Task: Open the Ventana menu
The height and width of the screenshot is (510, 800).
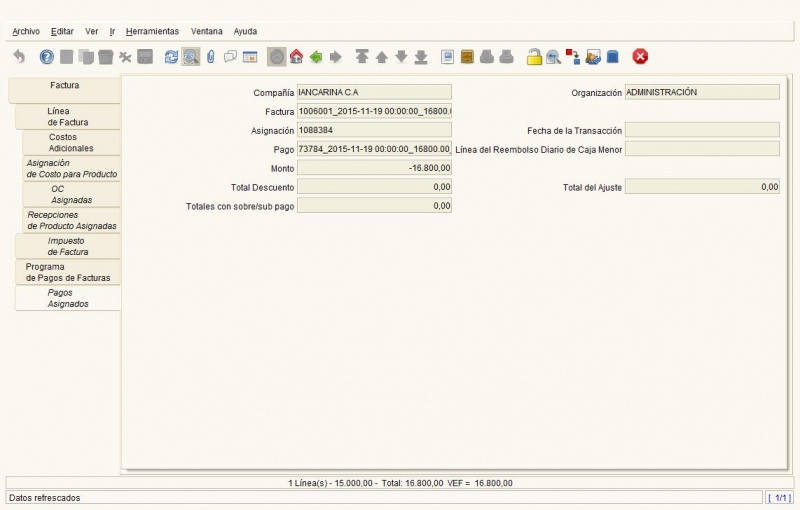Action: coord(207,31)
